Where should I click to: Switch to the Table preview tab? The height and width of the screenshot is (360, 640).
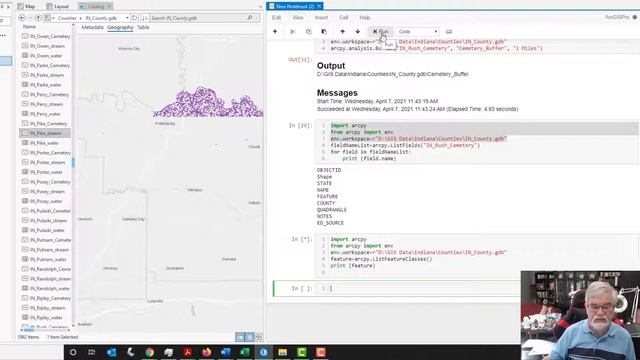[x=143, y=27]
